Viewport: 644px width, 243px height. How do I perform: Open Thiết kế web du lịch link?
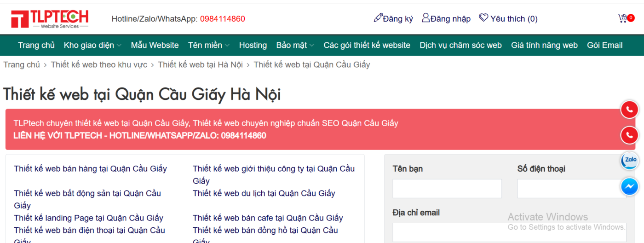264,193
